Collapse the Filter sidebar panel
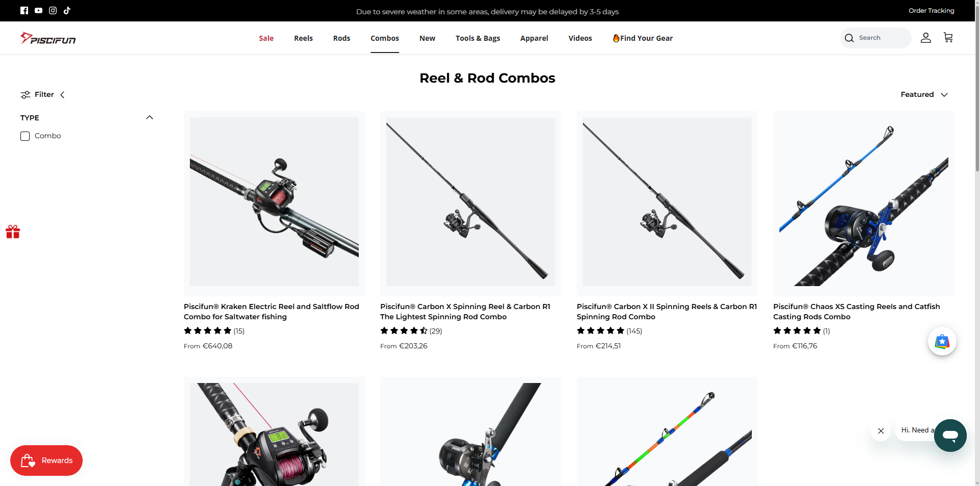The width and height of the screenshot is (980, 486). click(x=43, y=95)
